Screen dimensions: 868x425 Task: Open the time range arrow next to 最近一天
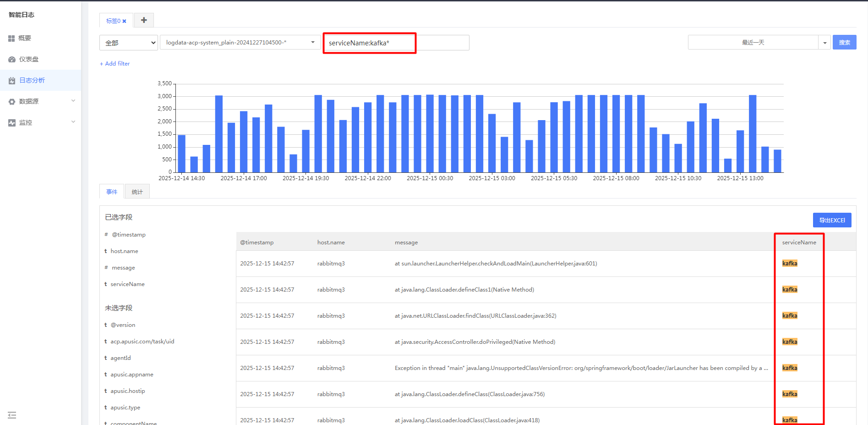pyautogui.click(x=824, y=43)
